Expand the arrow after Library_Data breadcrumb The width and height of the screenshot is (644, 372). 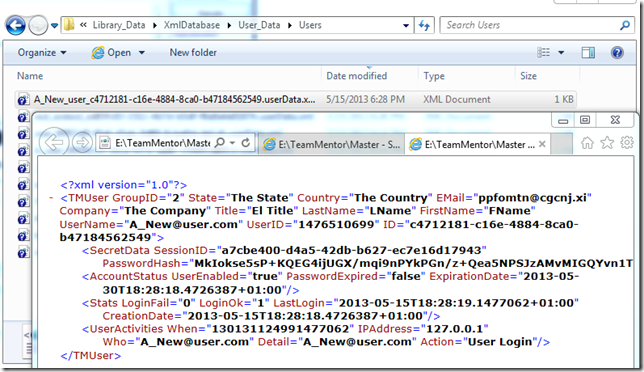coord(155,25)
